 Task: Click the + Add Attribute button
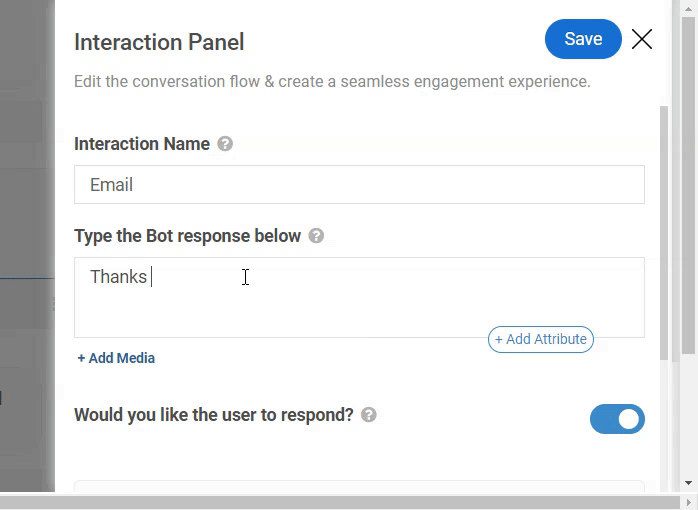pos(540,340)
